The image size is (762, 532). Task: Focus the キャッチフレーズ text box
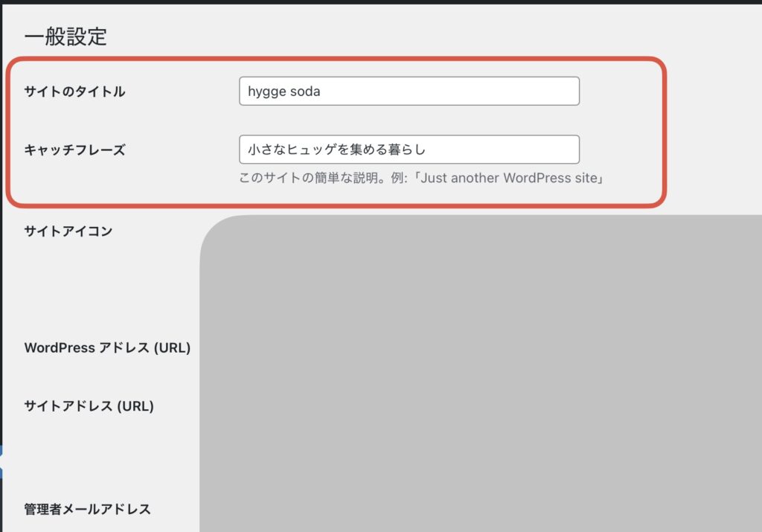click(x=409, y=149)
